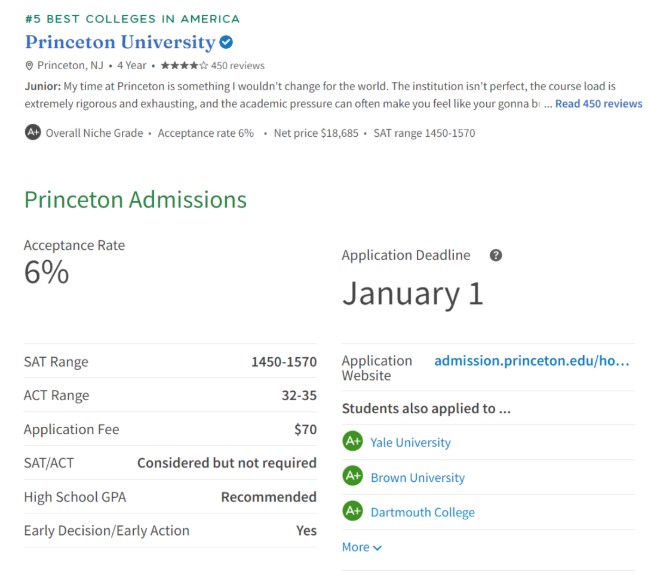Click the Application Fee row label
Image resolution: width=671 pixels, height=587 pixels.
[x=71, y=429]
